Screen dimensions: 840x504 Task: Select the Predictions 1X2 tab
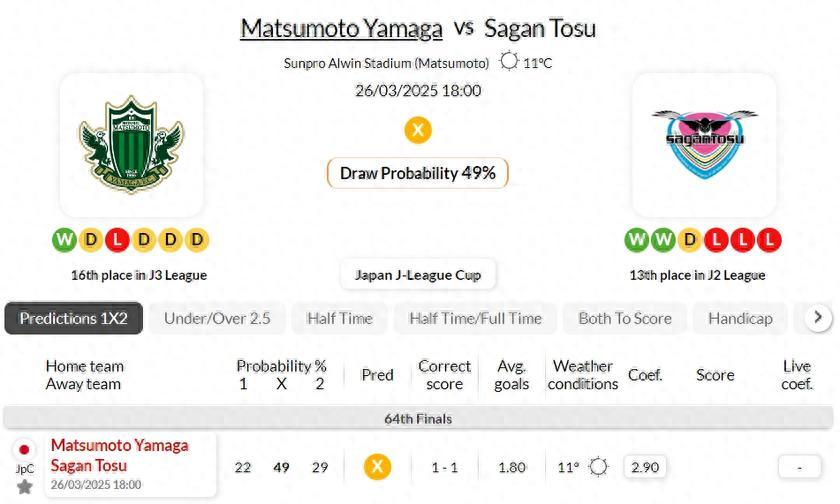pyautogui.click(x=73, y=318)
